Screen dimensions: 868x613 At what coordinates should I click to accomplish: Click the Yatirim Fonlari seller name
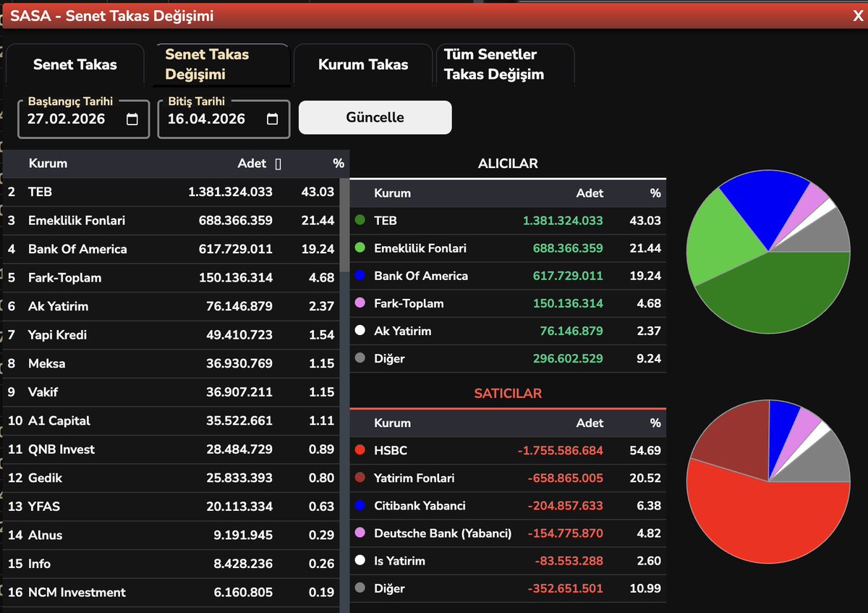(414, 478)
